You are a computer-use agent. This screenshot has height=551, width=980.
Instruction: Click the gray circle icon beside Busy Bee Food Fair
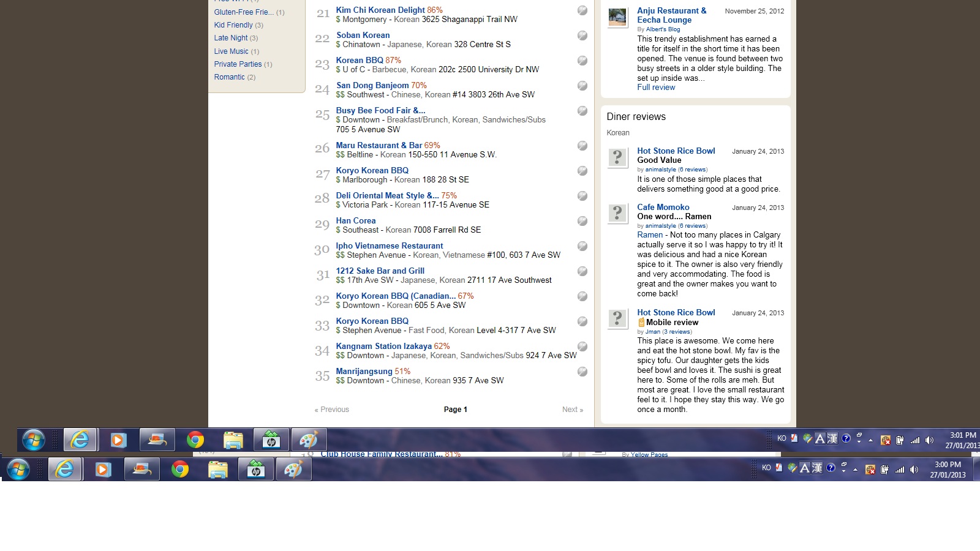pyautogui.click(x=582, y=111)
